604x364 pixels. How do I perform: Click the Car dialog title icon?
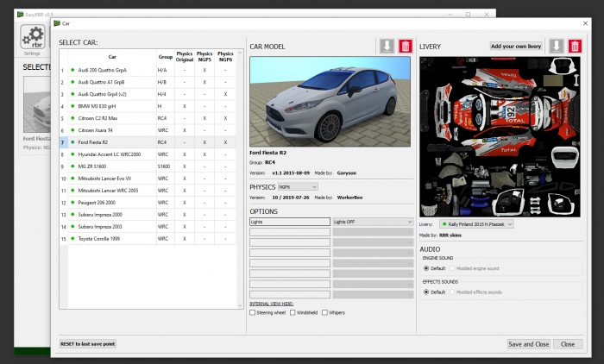click(x=57, y=23)
